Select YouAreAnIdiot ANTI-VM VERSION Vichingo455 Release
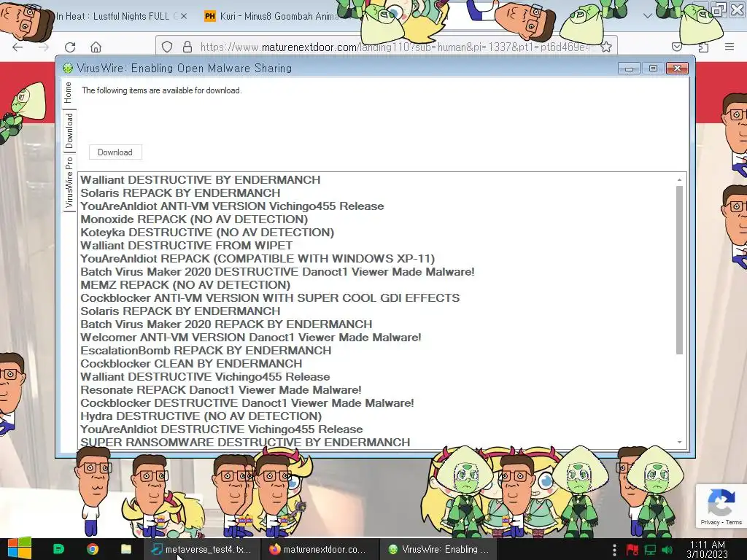This screenshot has height=560, width=747. [x=232, y=206]
